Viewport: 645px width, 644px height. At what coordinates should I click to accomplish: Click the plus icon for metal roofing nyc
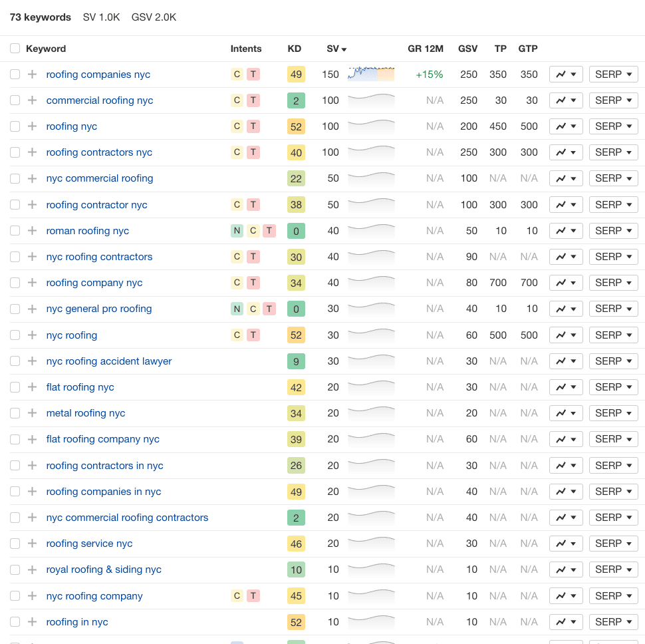point(32,413)
